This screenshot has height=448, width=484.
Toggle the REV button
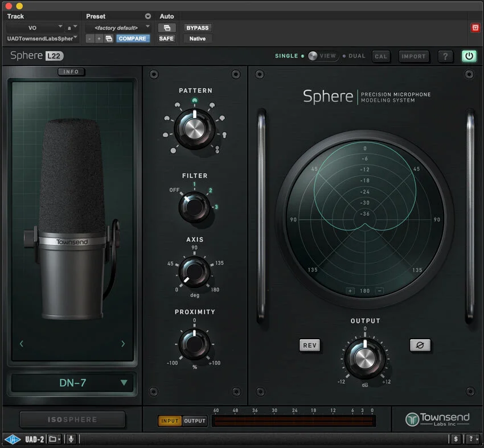pyautogui.click(x=310, y=346)
